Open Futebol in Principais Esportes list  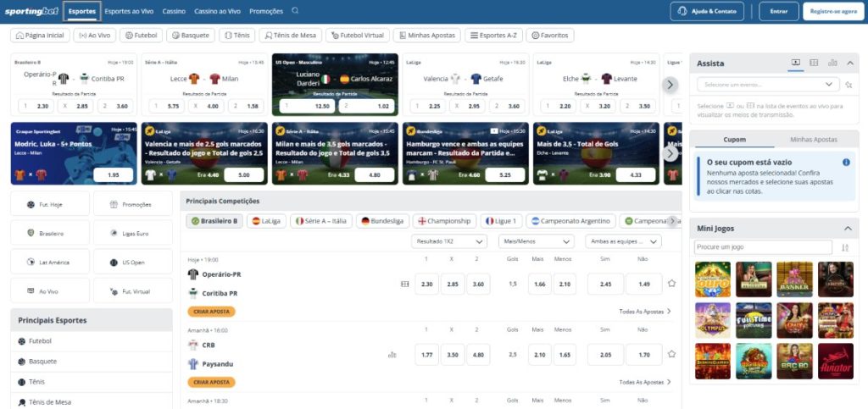[92, 341]
